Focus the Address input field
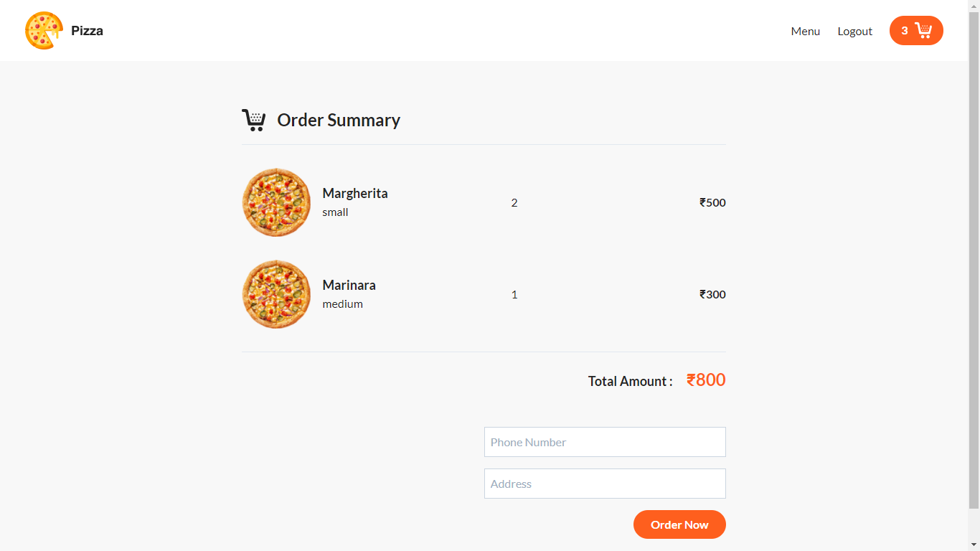 (x=605, y=484)
